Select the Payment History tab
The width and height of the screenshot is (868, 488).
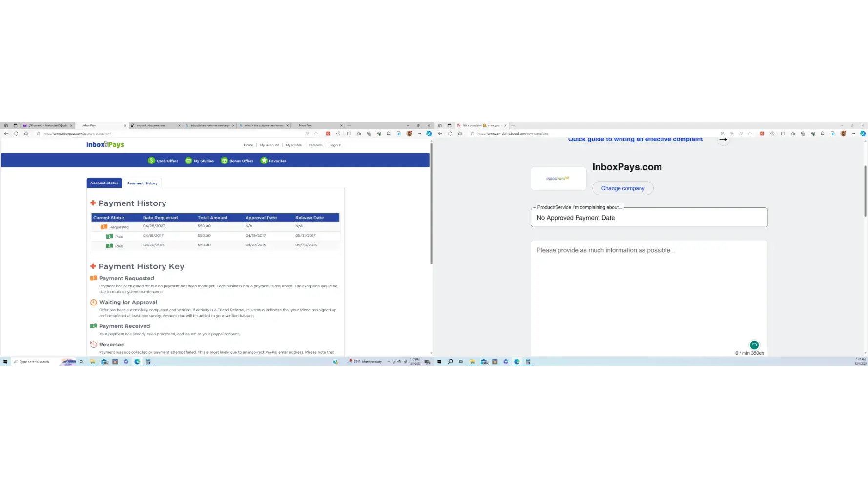click(143, 183)
